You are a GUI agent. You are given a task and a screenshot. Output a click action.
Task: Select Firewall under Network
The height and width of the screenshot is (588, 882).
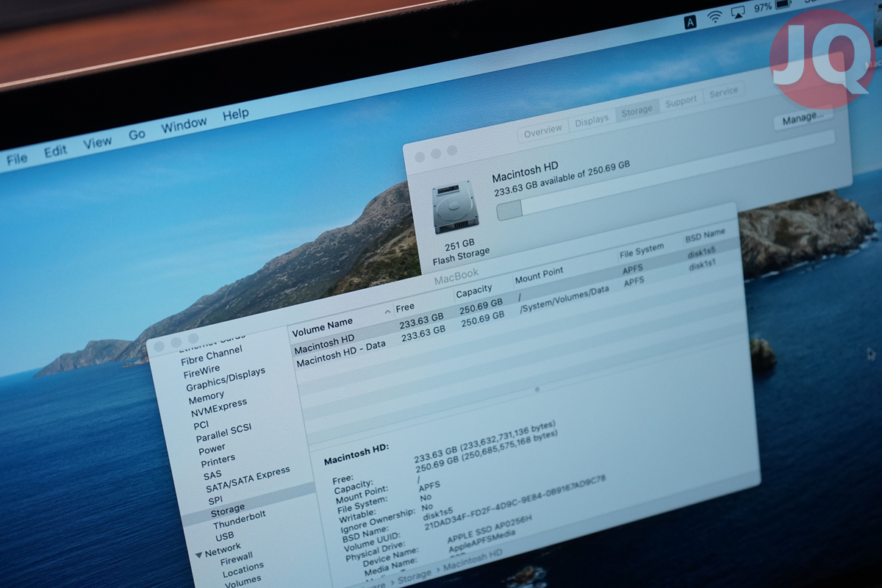[237, 559]
